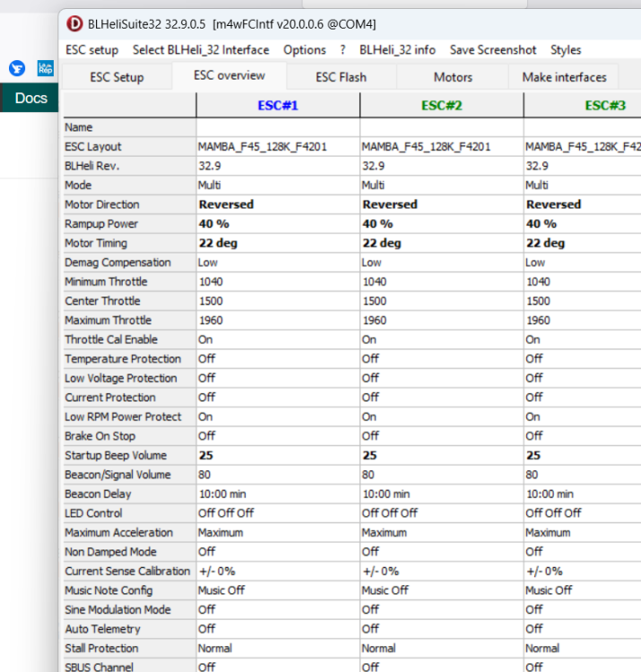Viewport: 641px width, 672px height.
Task: Click the Motor Timing row label
Action: pos(96,243)
